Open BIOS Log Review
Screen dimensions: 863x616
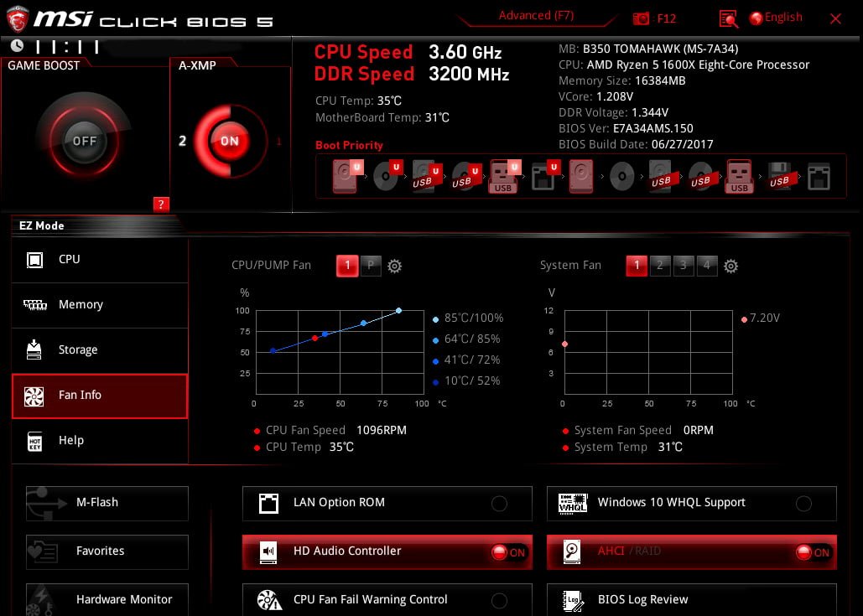tap(691, 599)
